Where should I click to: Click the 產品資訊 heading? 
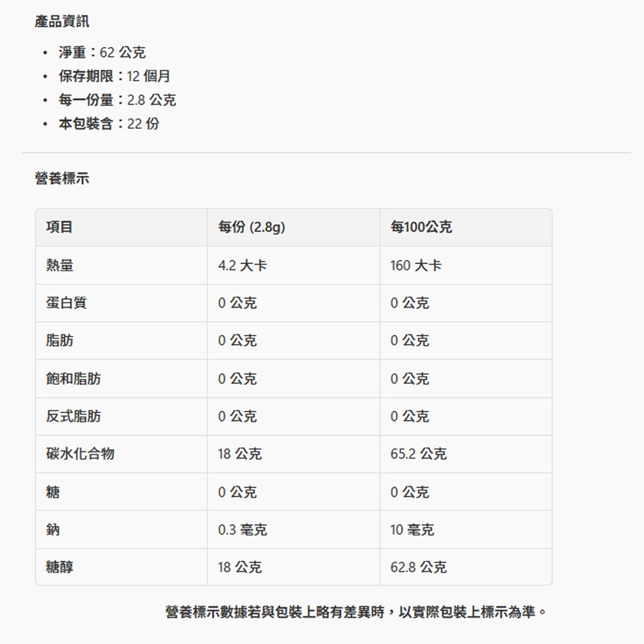pyautogui.click(x=62, y=22)
